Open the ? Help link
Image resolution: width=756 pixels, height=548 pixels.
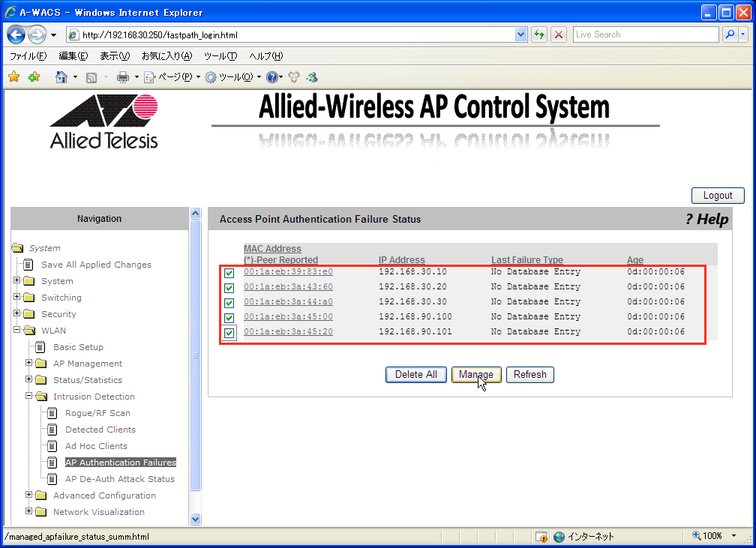point(706,220)
